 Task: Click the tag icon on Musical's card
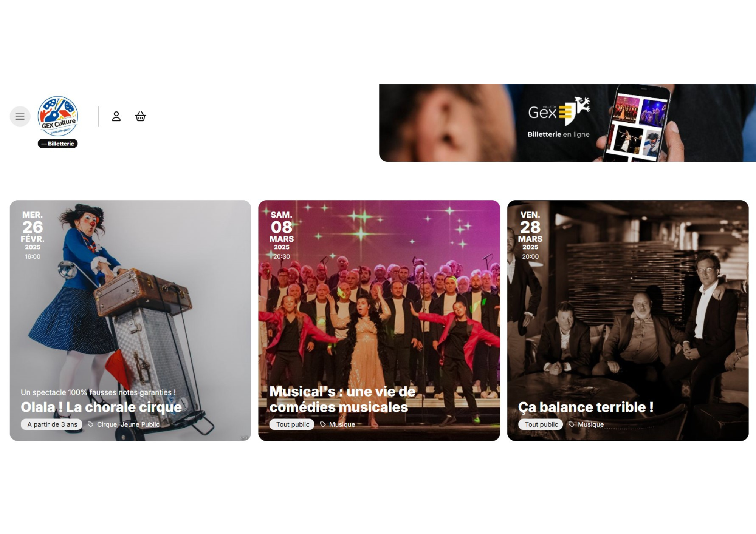coord(323,424)
